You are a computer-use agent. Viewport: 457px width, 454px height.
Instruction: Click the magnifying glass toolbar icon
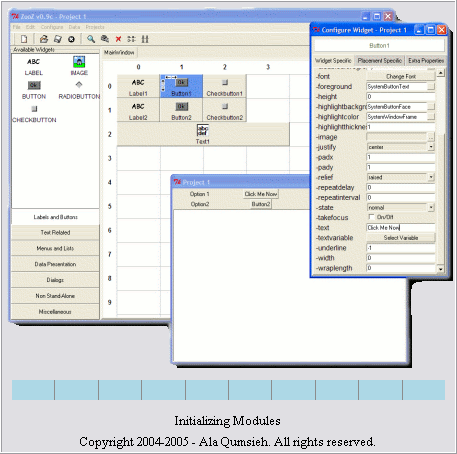91,39
